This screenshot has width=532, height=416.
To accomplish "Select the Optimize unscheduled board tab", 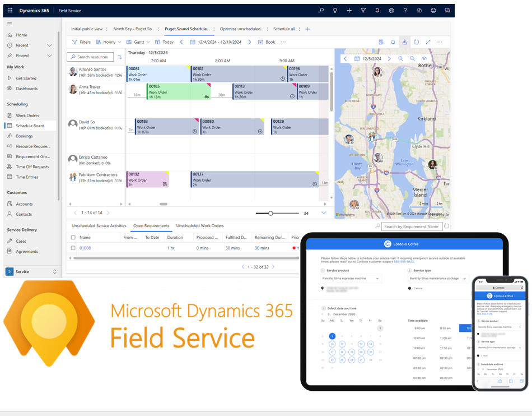I will pos(241,29).
